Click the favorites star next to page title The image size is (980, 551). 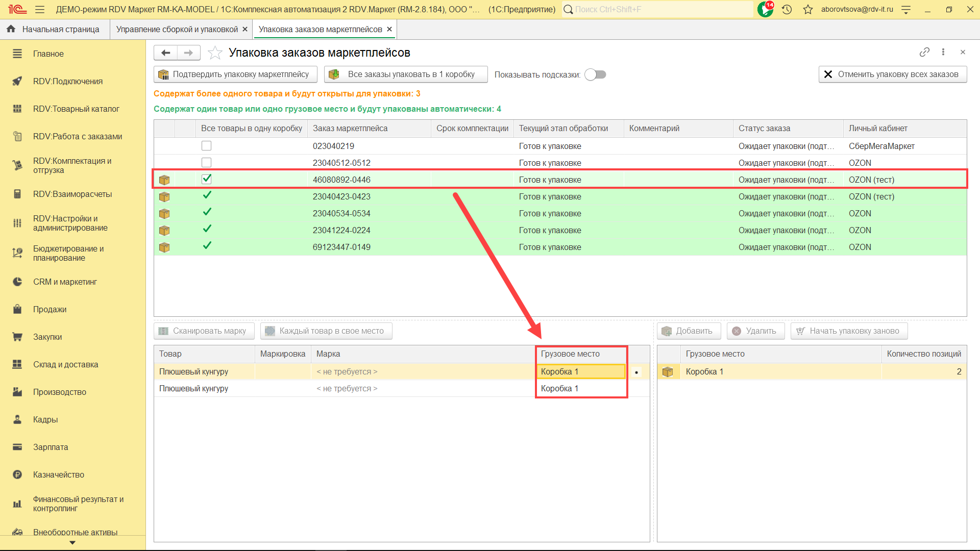[x=215, y=53]
